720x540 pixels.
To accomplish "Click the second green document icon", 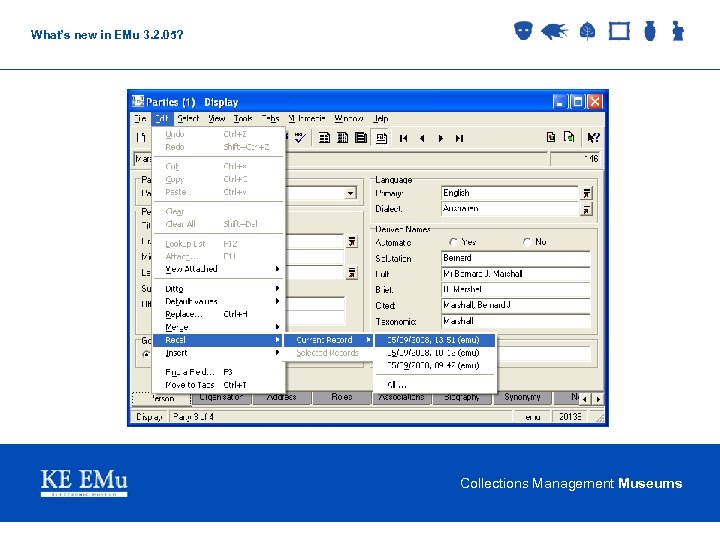I will pos(569,137).
